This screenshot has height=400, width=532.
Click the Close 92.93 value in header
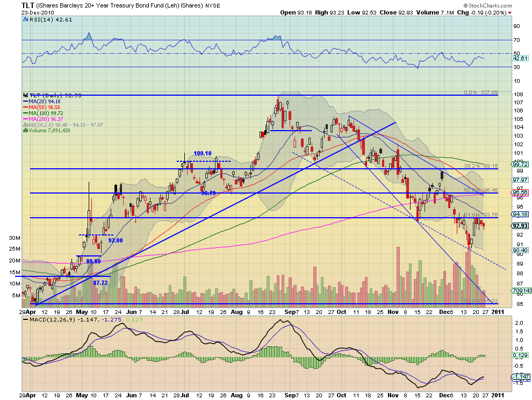[x=396, y=12]
